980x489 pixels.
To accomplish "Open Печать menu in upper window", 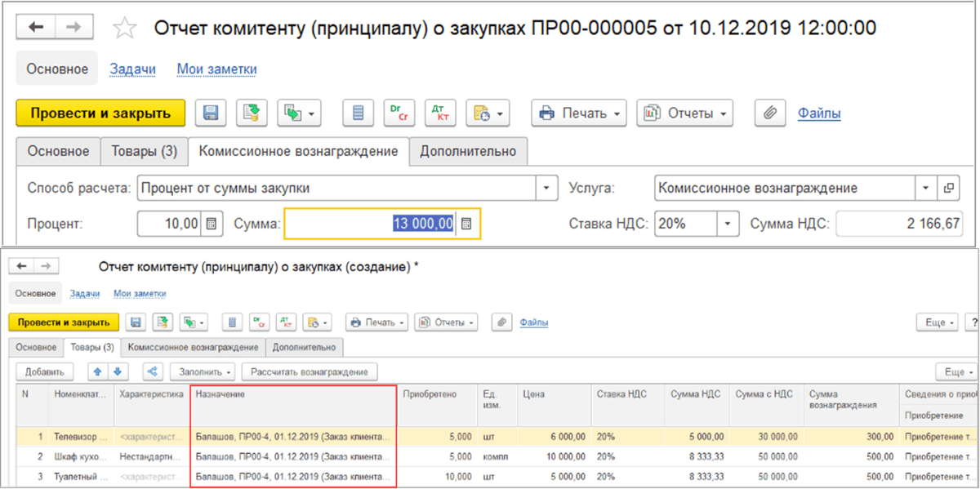I will [579, 113].
